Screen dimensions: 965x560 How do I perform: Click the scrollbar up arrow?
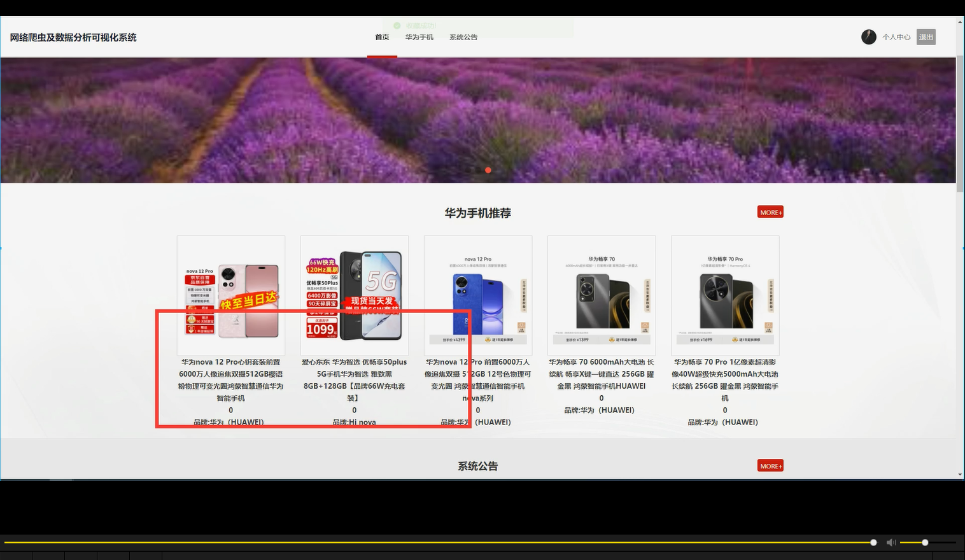(x=960, y=21)
